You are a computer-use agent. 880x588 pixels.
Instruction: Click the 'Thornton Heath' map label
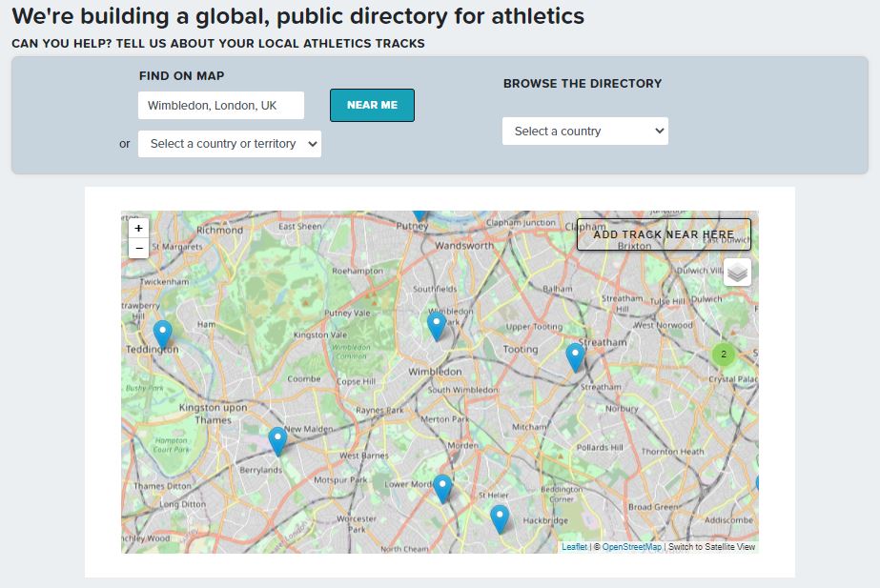point(672,452)
